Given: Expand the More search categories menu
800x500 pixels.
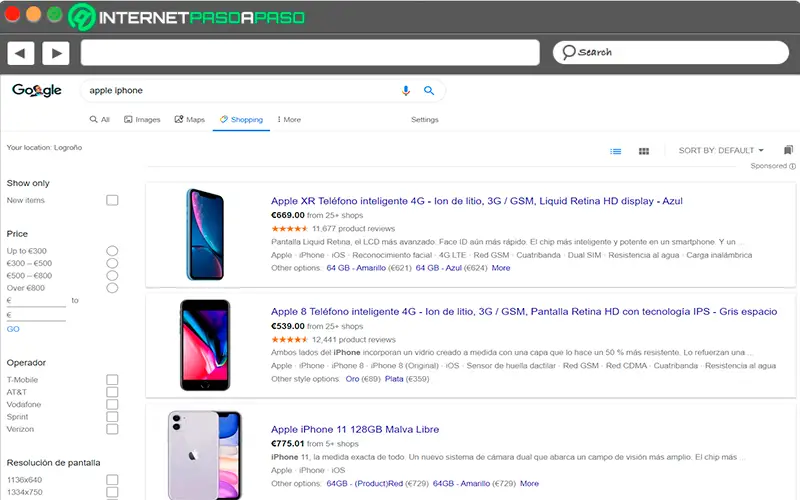Looking at the screenshot, I should pyautogui.click(x=288, y=120).
